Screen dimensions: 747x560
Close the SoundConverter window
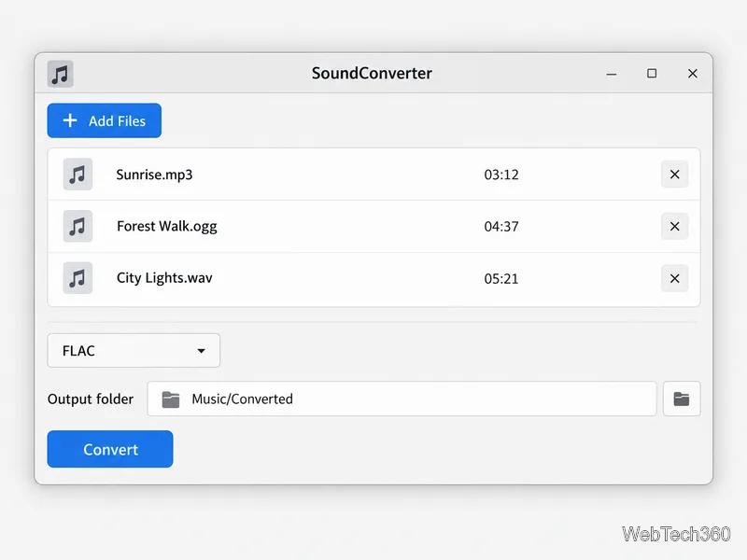(x=693, y=74)
